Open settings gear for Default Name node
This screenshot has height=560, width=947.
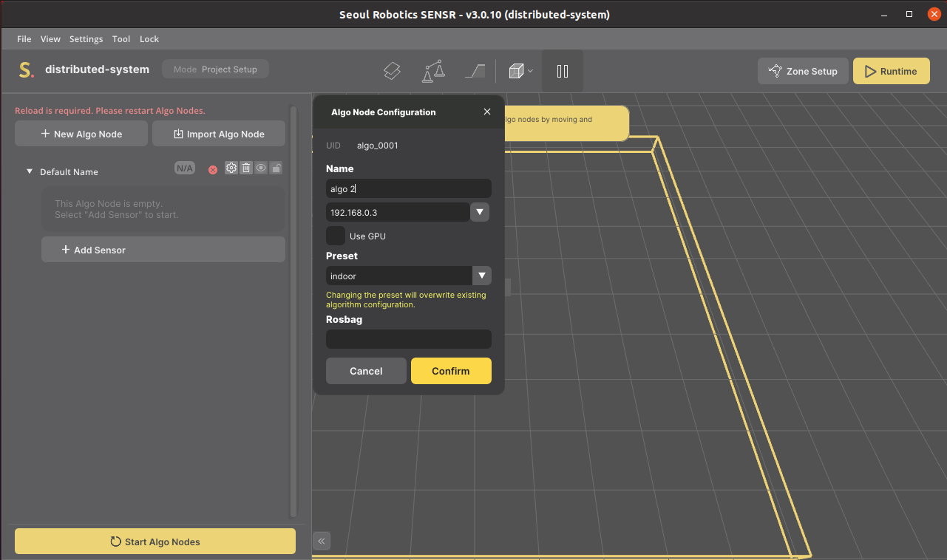point(231,168)
